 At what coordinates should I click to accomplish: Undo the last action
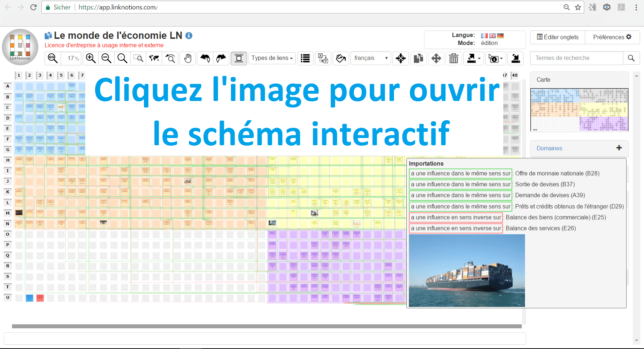point(205,58)
